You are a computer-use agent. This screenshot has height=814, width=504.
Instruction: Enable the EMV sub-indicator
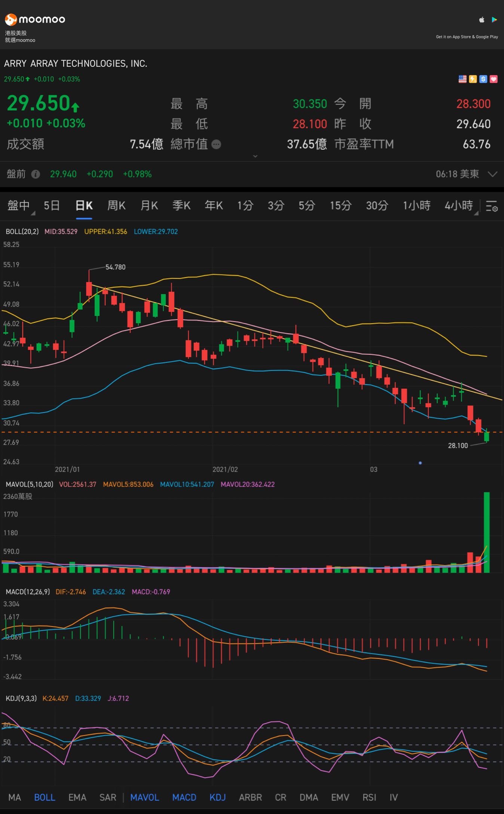point(340,797)
